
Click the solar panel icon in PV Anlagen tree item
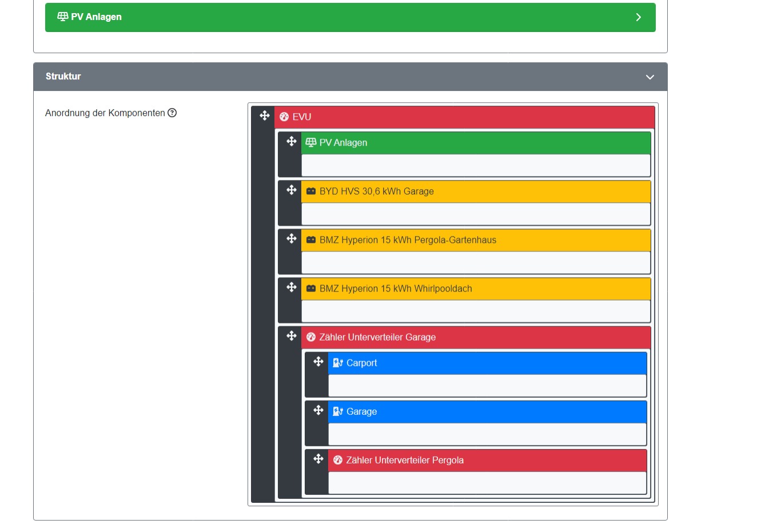[311, 142]
